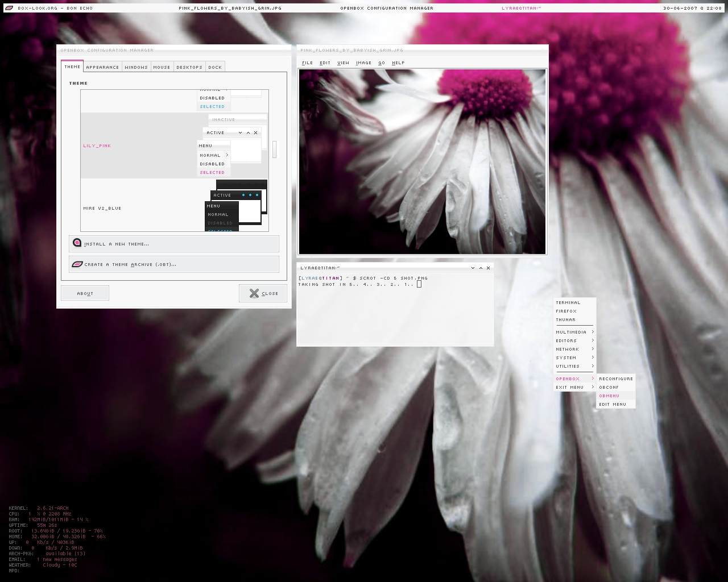Click the pink leaf icon on Create archive button

point(77,264)
